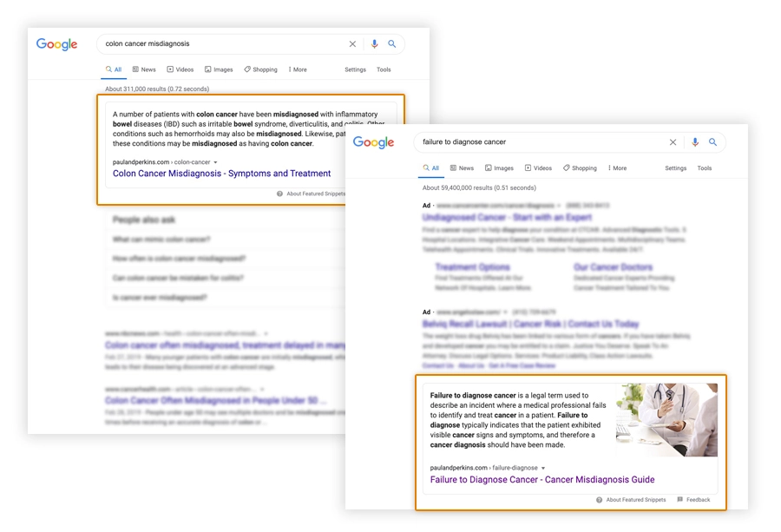Open 'Colon Cancer Often Misdiagnosed in People Under 50' result
Screen dimensions: 781x532
click(216, 400)
